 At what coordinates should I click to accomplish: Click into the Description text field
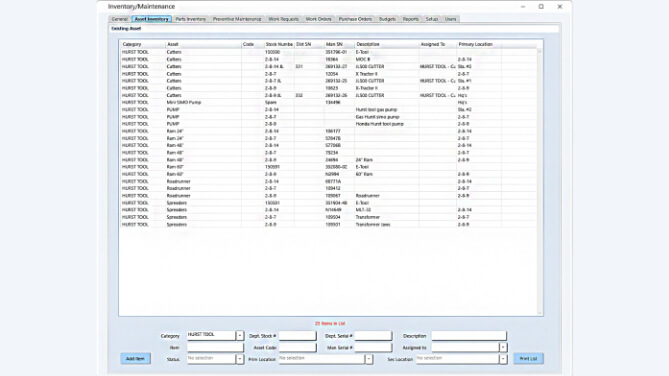pyautogui.click(x=469, y=336)
